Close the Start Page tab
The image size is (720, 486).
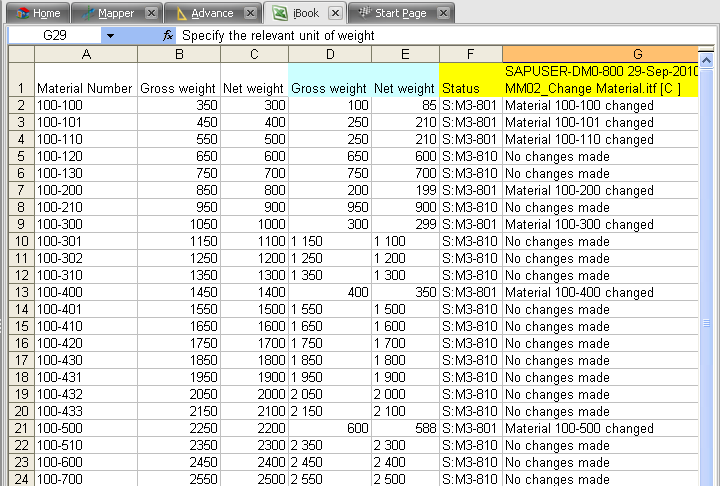[x=442, y=13]
